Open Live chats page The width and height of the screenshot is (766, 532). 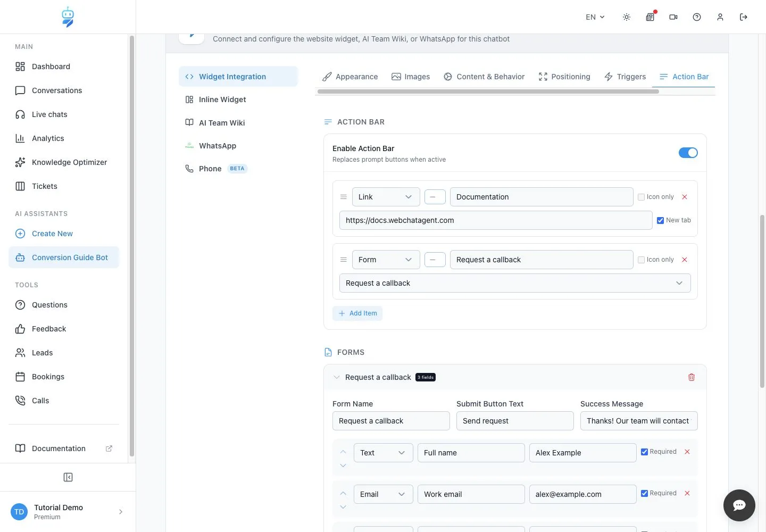point(64,114)
